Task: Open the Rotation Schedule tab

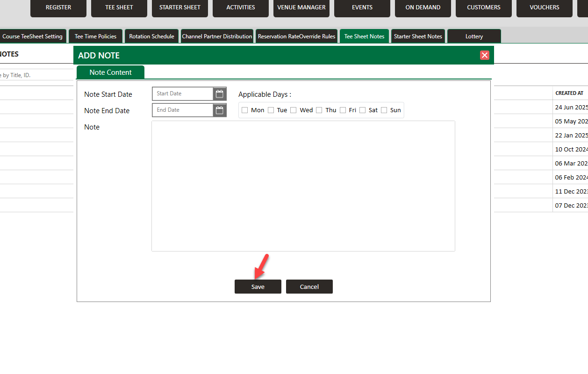Action: [x=151, y=36]
